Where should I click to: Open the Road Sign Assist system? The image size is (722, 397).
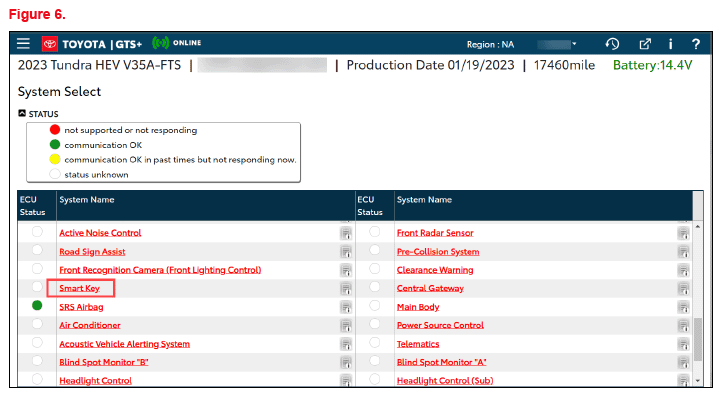pyautogui.click(x=92, y=252)
